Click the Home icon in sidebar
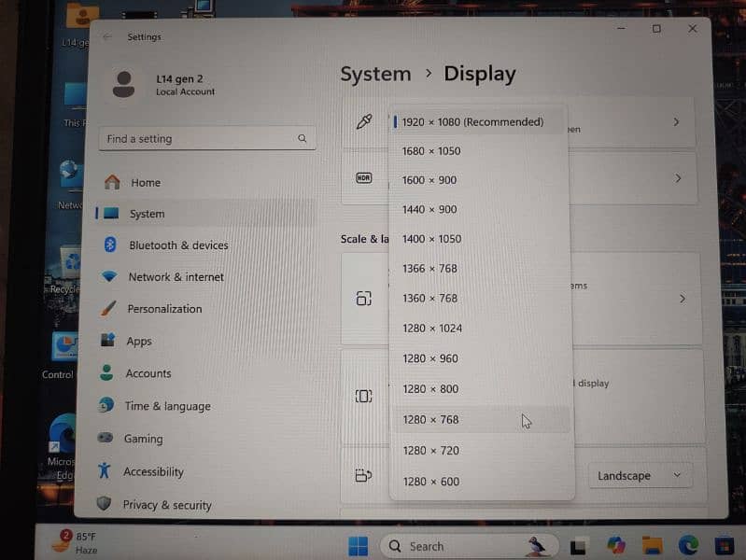Image resolution: width=746 pixels, height=560 pixels. click(x=112, y=182)
